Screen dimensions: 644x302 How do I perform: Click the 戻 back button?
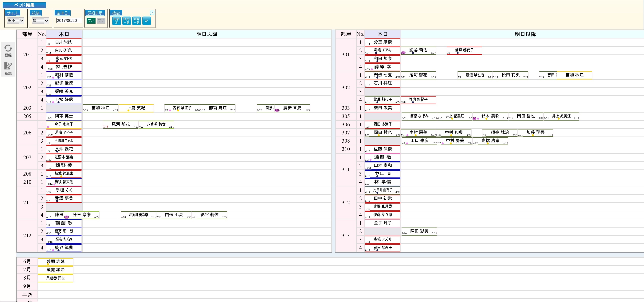pos(147,21)
